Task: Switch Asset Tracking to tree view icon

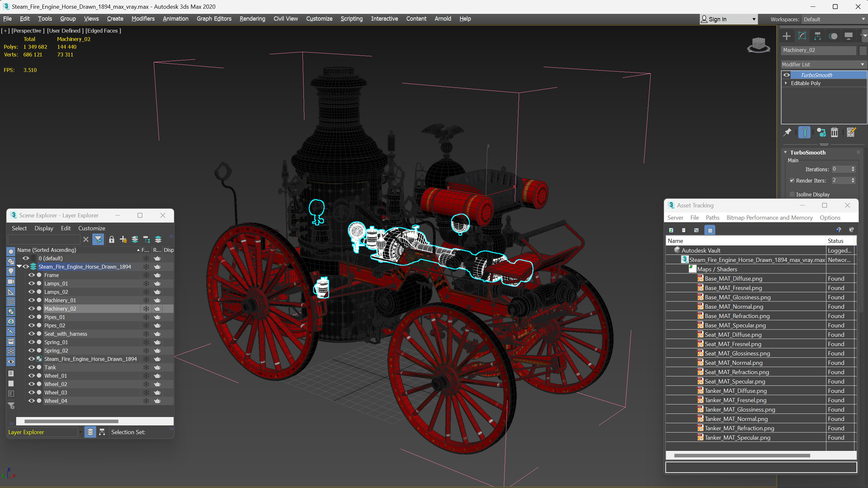Action: (x=697, y=230)
